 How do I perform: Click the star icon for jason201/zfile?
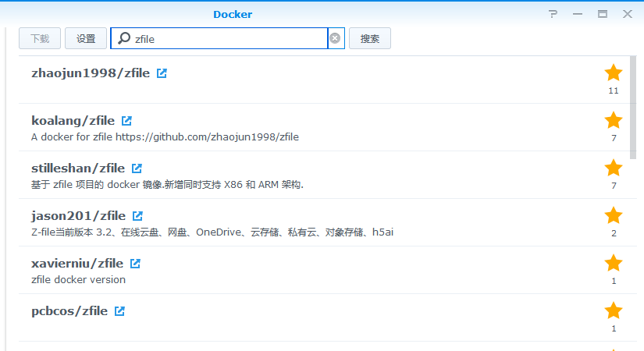tap(614, 215)
